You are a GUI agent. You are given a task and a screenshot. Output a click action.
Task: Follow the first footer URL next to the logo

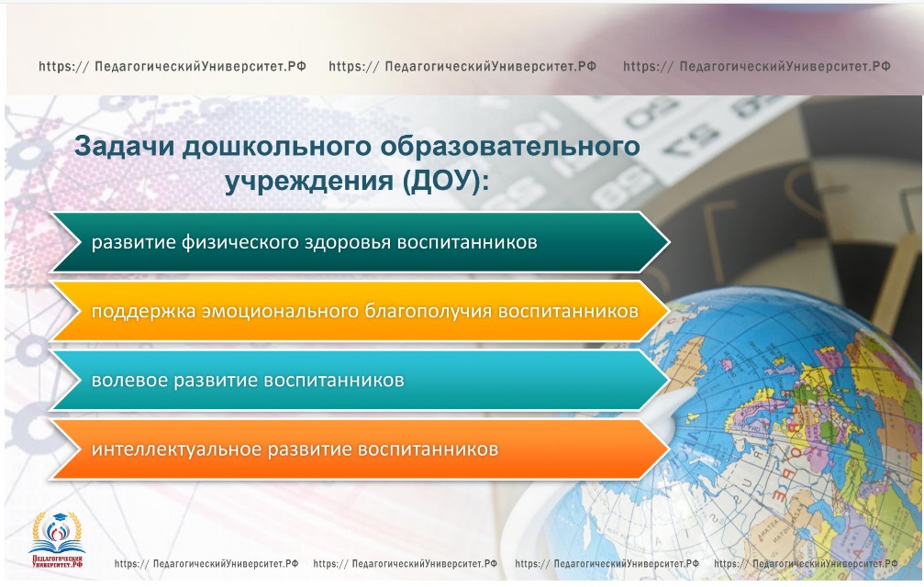[206, 564]
